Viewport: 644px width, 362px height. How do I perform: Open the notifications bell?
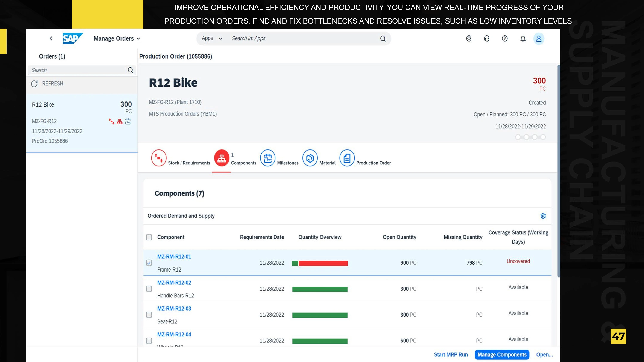523,38
